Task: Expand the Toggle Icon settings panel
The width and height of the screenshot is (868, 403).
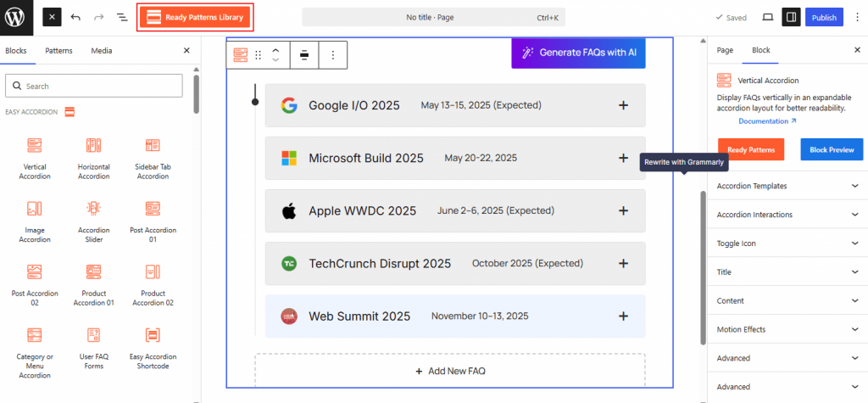Action: click(x=786, y=243)
